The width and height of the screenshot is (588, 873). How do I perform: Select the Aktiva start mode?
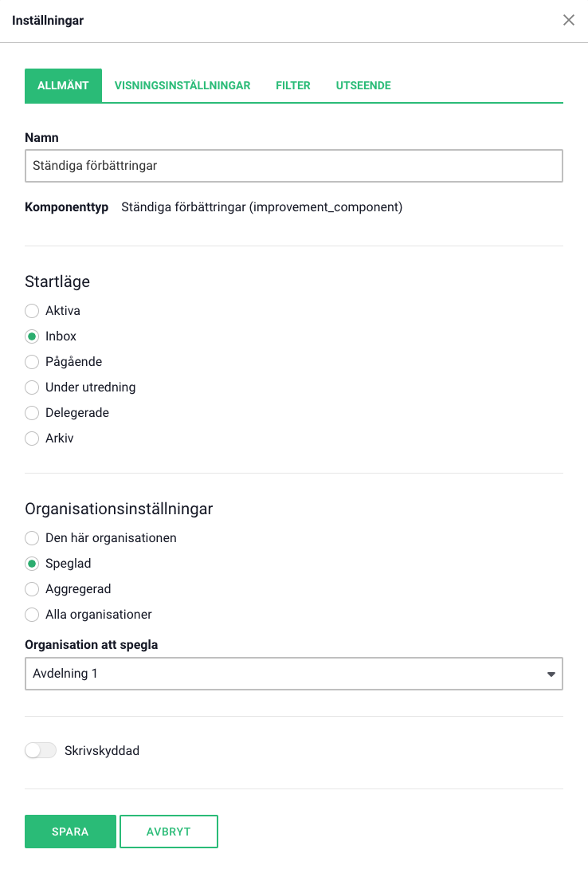coord(32,311)
